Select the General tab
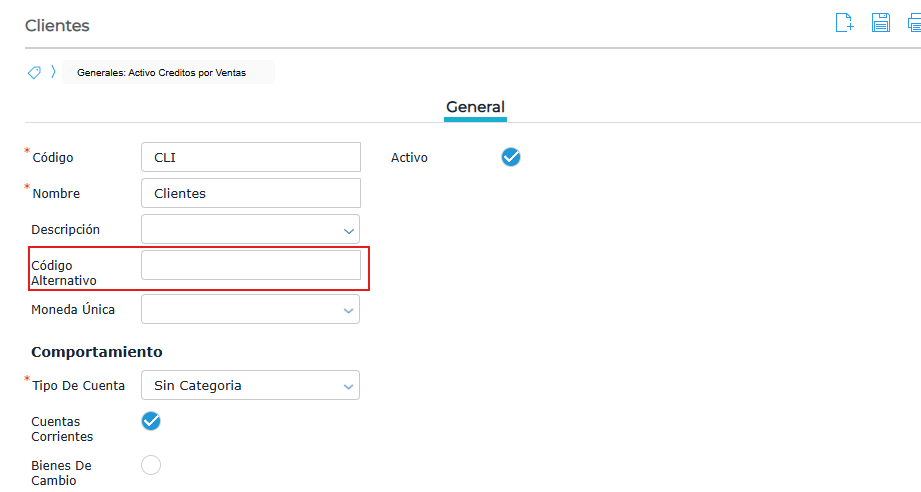The width and height of the screenshot is (921, 492). (475, 107)
